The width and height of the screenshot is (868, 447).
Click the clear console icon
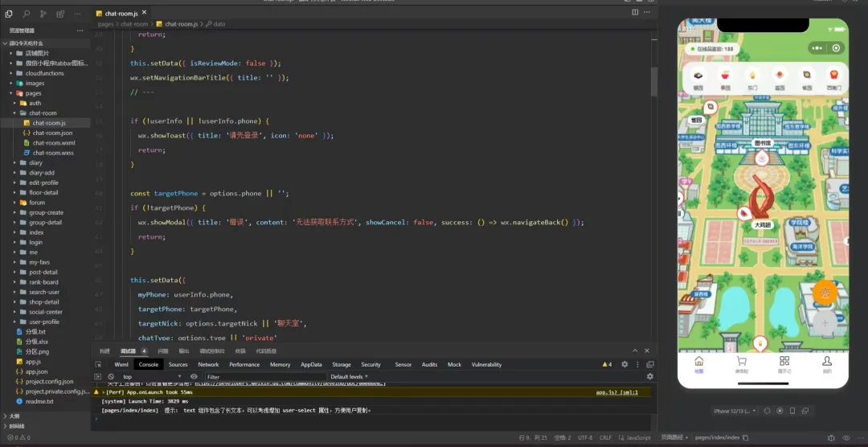coord(111,376)
